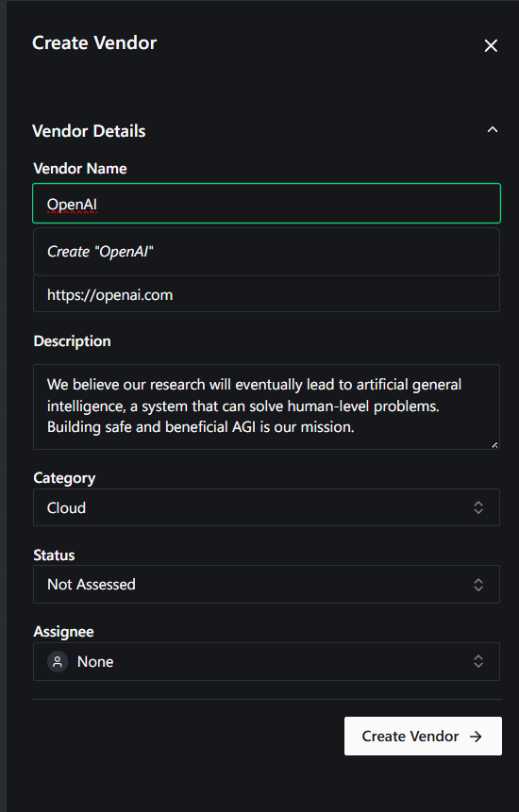The image size is (519, 812).
Task: Click the Create Vendor submit button
Action: click(423, 736)
